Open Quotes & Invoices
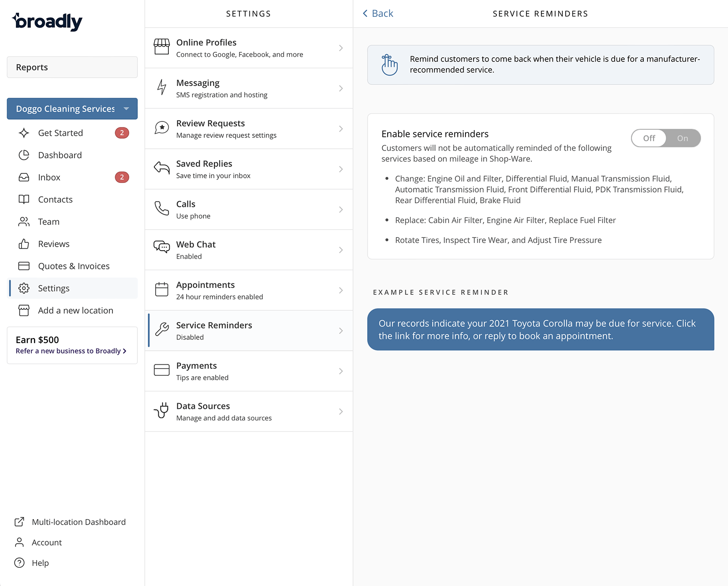The width and height of the screenshot is (728, 586). pos(73,266)
